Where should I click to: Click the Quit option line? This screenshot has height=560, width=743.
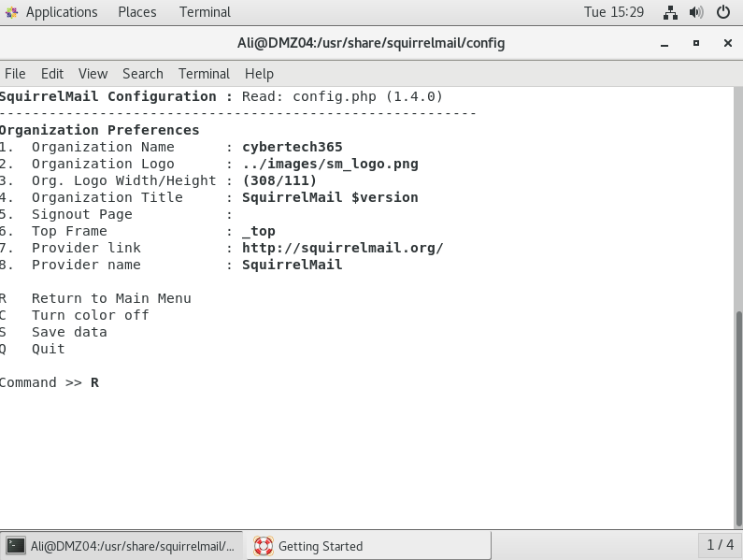click(32, 349)
